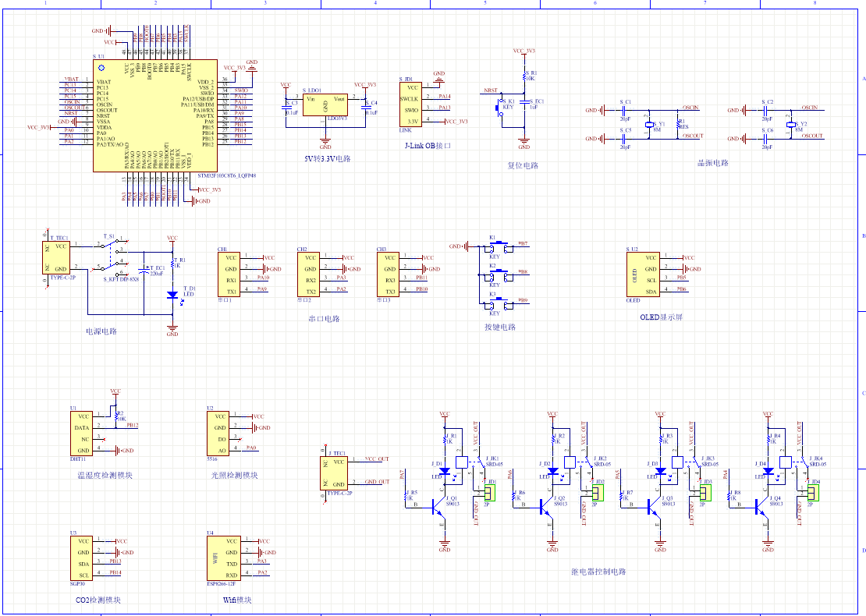Select the T_TEC1 TYPE-C power connector
Viewport: 866px width, 616px height.
point(58,257)
